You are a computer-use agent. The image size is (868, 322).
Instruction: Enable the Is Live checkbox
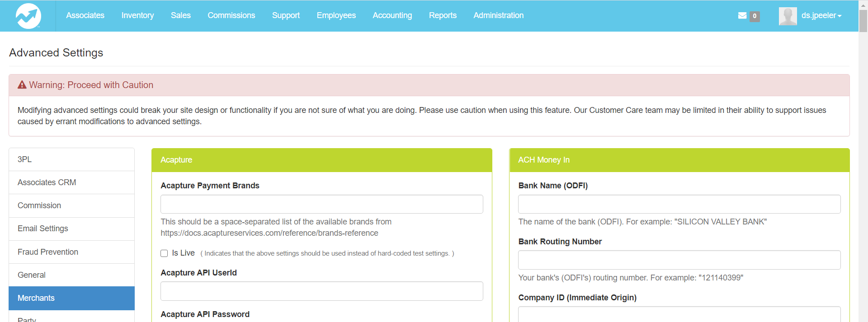(x=164, y=253)
